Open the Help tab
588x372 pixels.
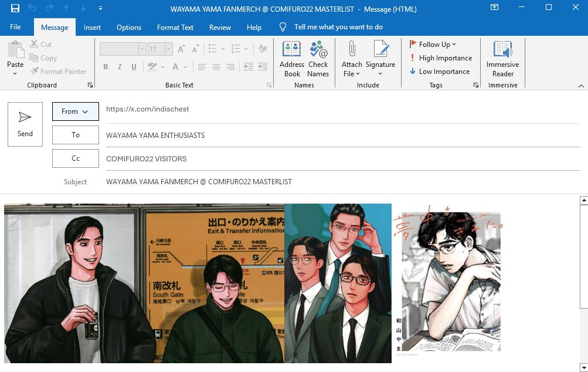254,28
